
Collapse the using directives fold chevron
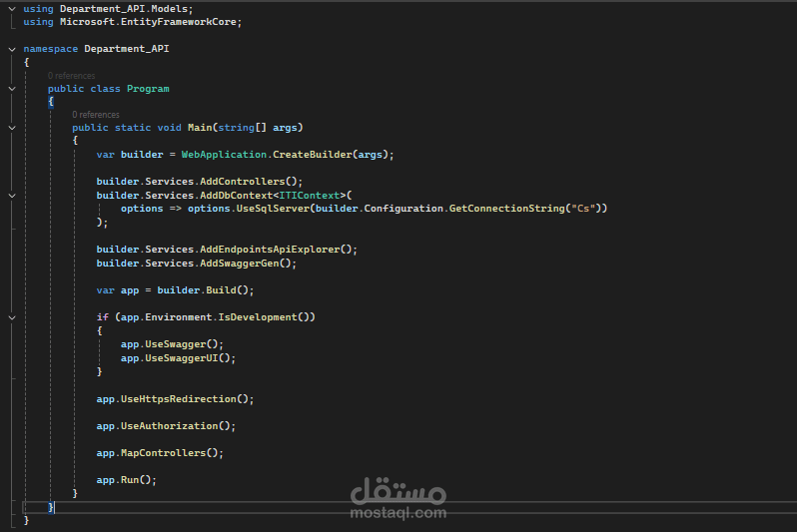(x=12, y=9)
